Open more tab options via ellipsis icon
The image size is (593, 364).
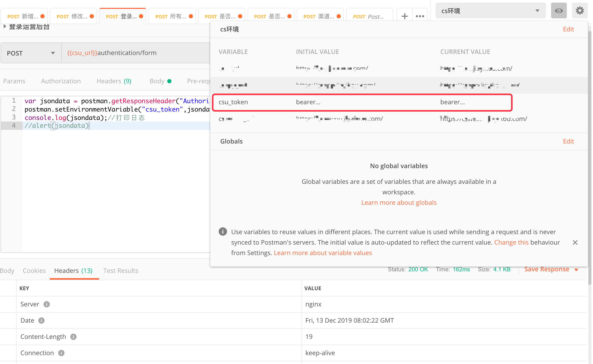pyautogui.click(x=420, y=16)
